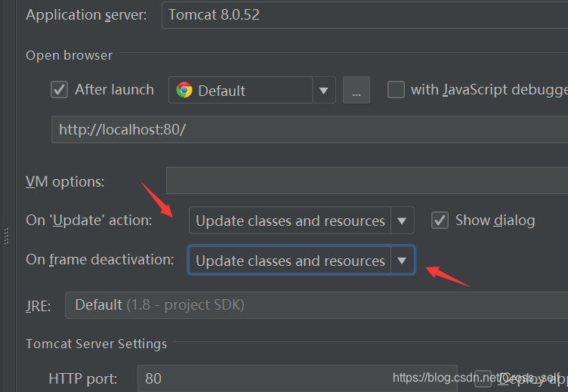This screenshot has width=568, height=392.
Task: Click the arrow of On frame deactivation combo
Action: pyautogui.click(x=402, y=260)
